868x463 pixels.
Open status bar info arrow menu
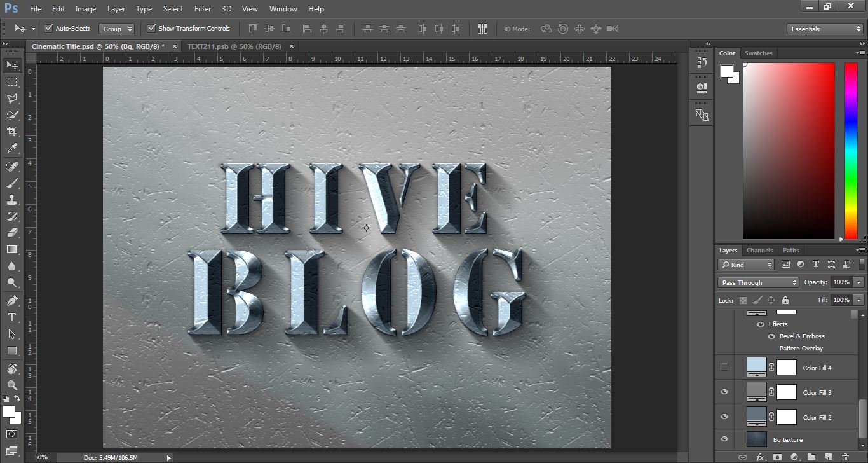[x=168, y=457]
